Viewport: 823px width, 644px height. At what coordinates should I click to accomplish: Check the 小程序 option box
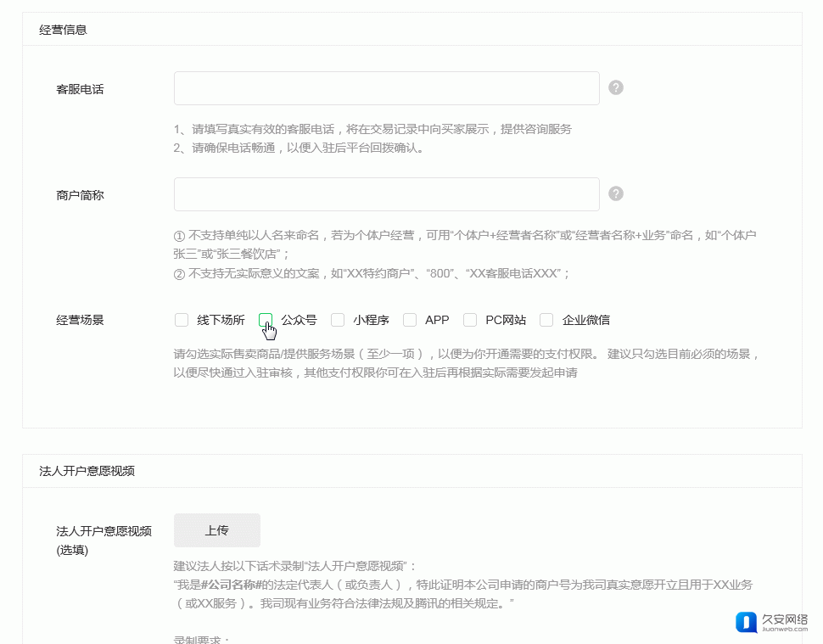click(x=338, y=320)
